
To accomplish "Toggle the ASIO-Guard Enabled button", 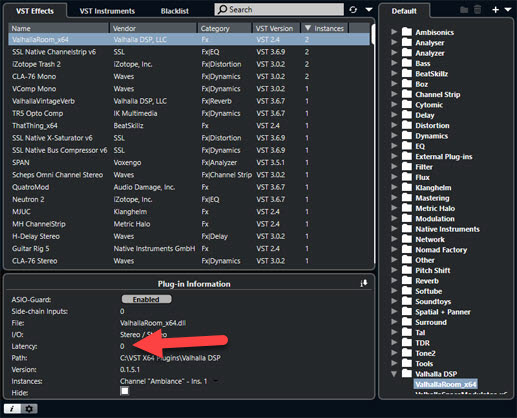I will tap(146, 299).
